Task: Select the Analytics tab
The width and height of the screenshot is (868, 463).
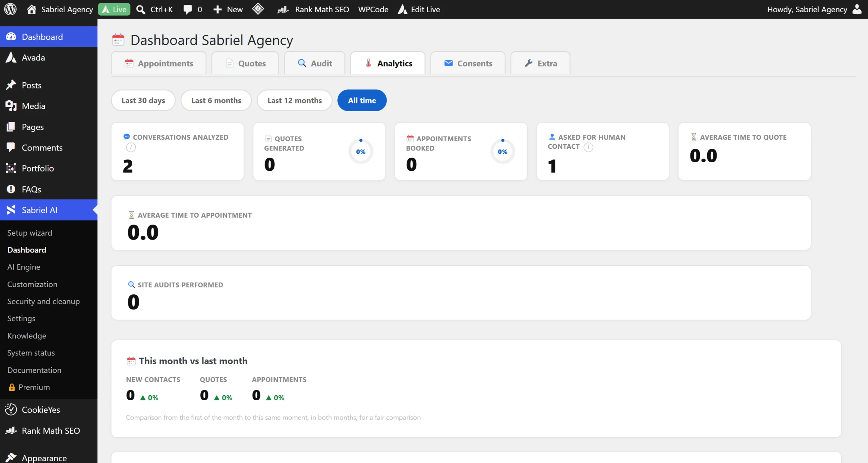Action: tap(388, 63)
